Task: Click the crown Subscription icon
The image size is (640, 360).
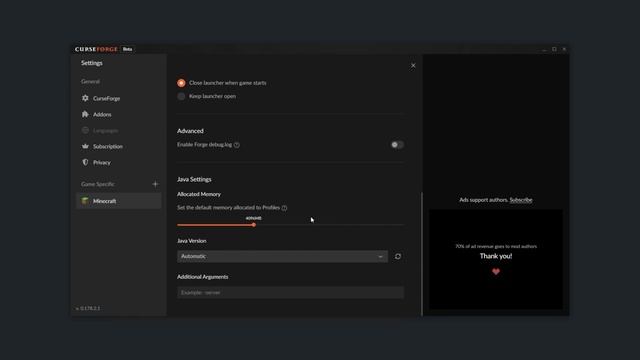Action: (85, 146)
